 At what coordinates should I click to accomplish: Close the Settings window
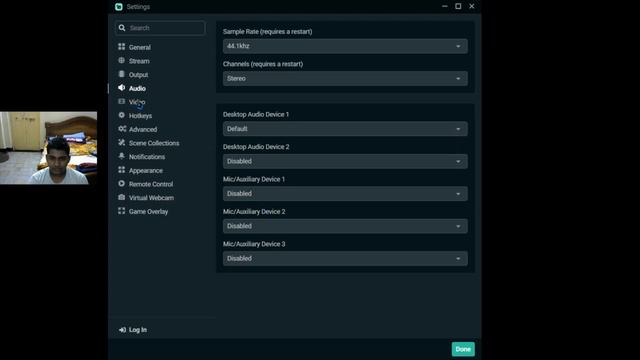click(471, 6)
